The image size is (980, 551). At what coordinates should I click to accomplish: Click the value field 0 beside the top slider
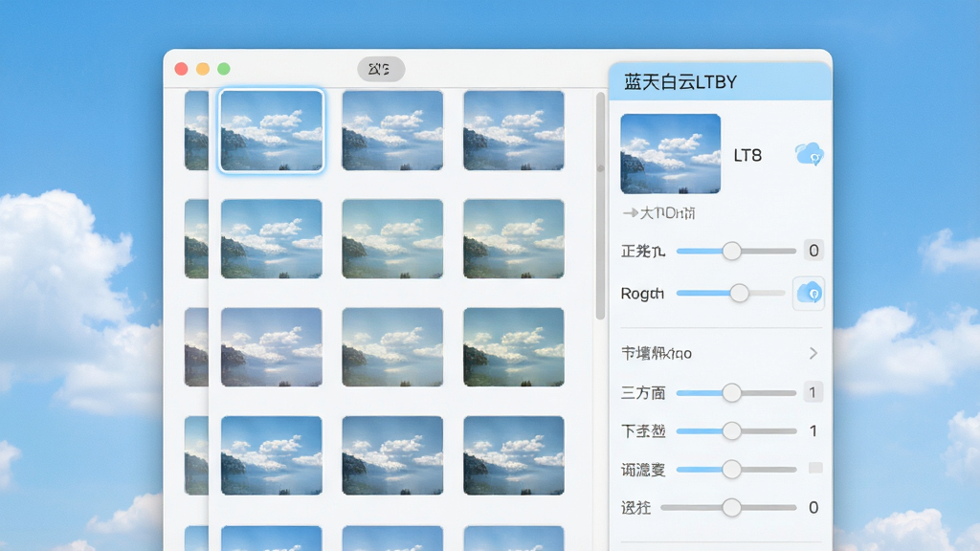tap(813, 251)
